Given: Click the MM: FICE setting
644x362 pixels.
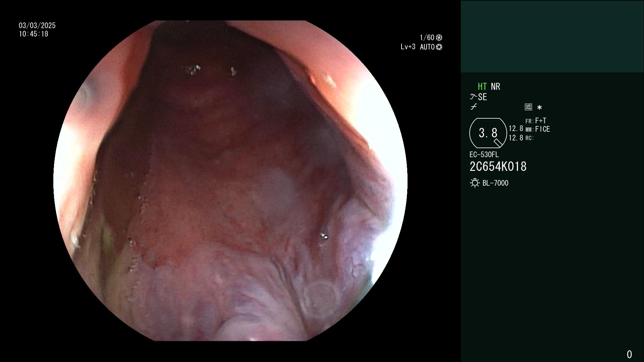Looking at the screenshot, I should 538,129.
